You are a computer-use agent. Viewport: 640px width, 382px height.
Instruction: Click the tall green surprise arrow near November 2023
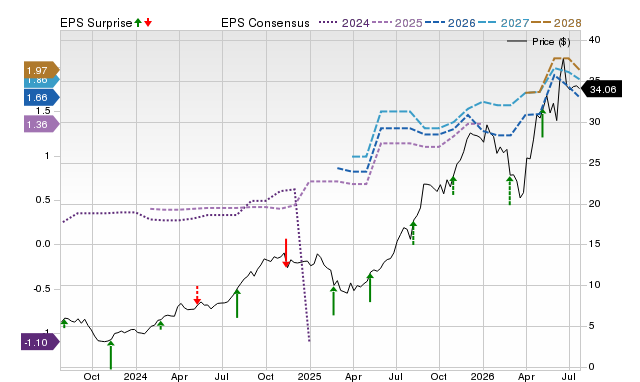(111, 355)
